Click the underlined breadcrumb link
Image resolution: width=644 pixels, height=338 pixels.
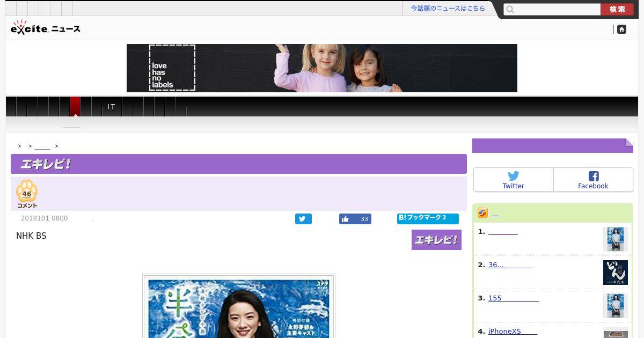[x=42, y=146]
